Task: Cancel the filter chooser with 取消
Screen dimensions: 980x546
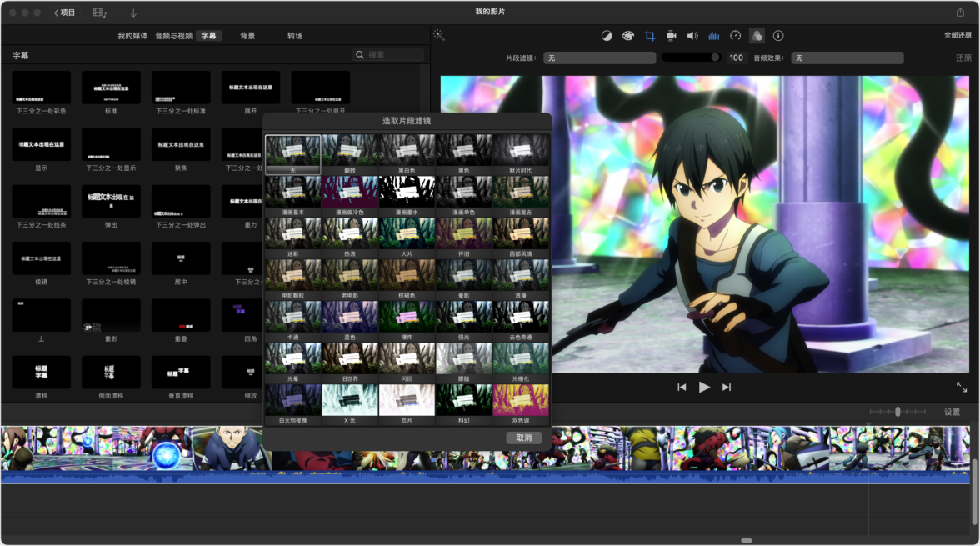Action: coord(523,438)
